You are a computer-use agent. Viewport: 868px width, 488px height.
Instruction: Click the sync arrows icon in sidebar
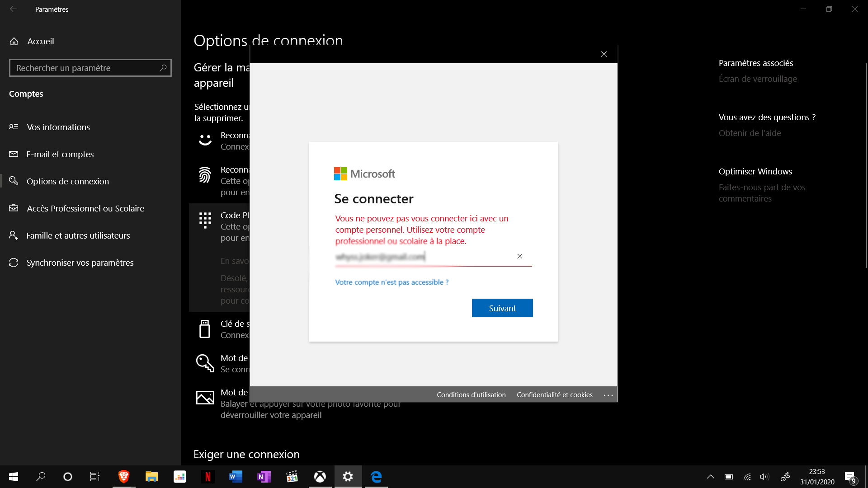pyautogui.click(x=14, y=263)
